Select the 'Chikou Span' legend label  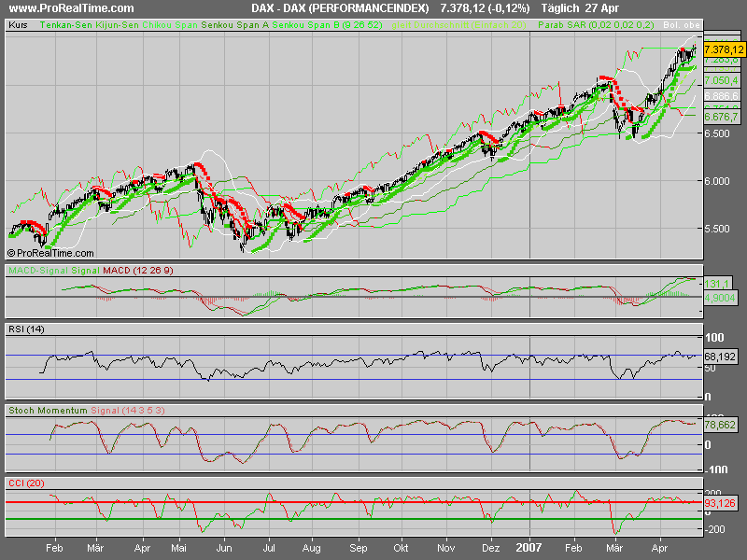(x=170, y=25)
